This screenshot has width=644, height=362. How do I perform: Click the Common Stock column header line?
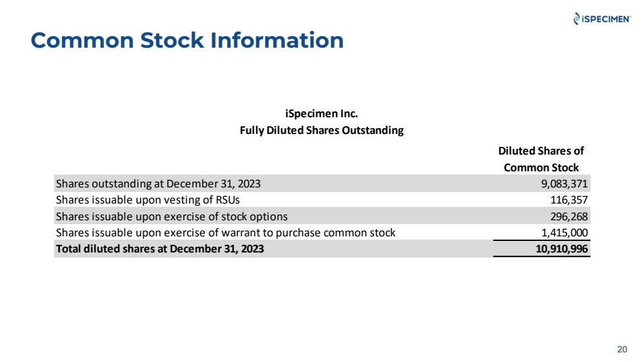click(541, 167)
